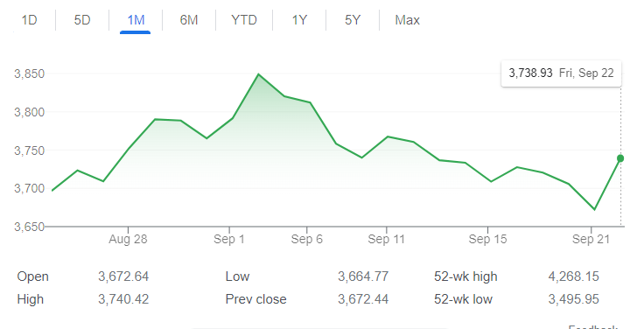The width and height of the screenshot is (644, 329).
Task: Click the green endpoint dot on chart
Action: point(620,158)
